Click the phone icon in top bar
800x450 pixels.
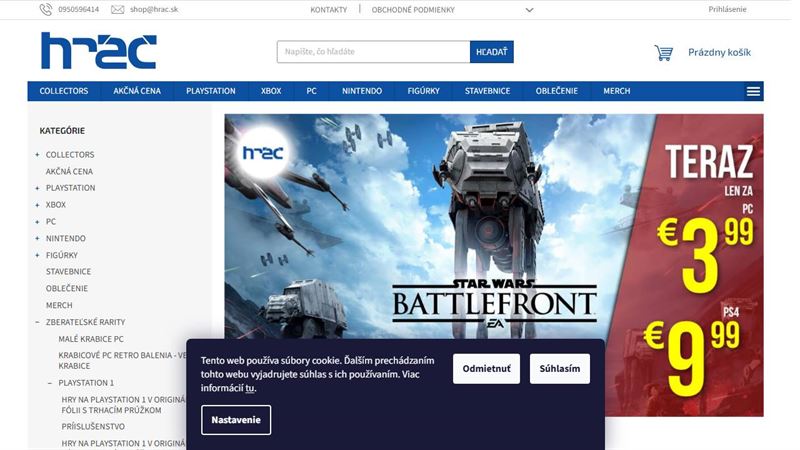point(46,9)
